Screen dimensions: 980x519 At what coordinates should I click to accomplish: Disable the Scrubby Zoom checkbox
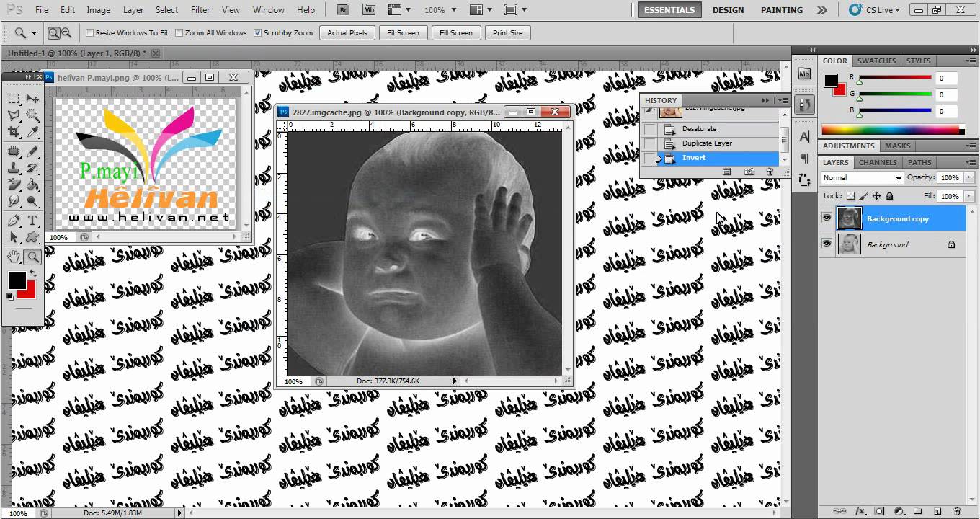click(x=257, y=32)
